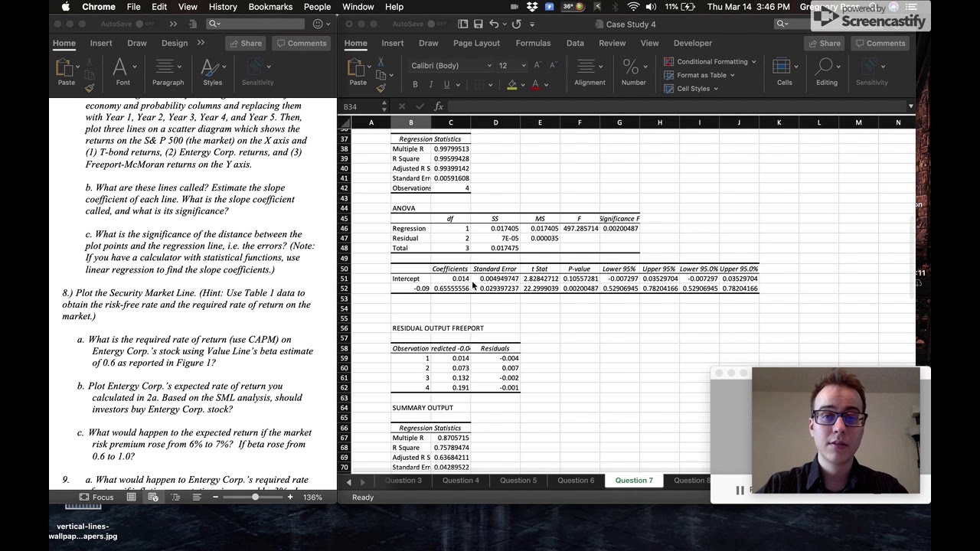Open the Number format group
Image resolution: width=980 pixels, height=551 pixels.
(633, 71)
